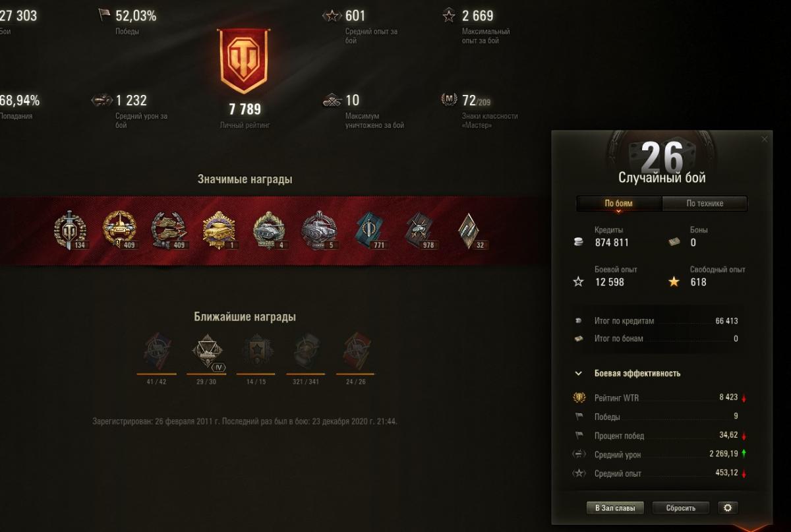The height and width of the screenshot is (532, 791).
Task: Click the "Рейтинг WTR" row value
Action: 728,398
